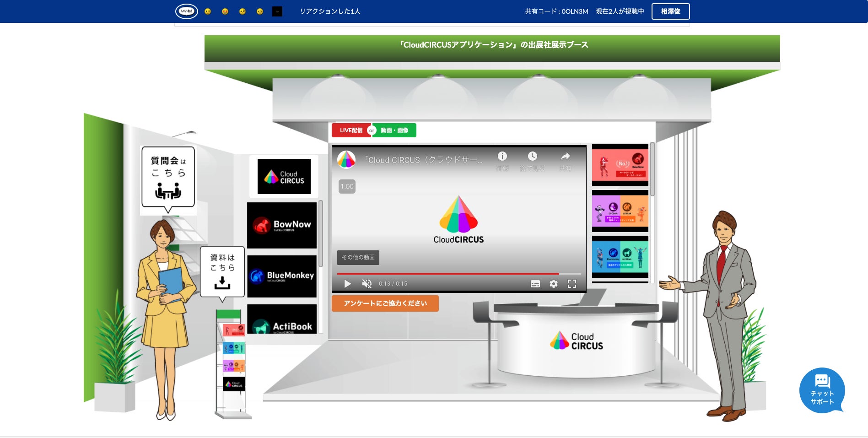Open the blue and green video thumbnail
The image size is (868, 438).
pos(620,257)
